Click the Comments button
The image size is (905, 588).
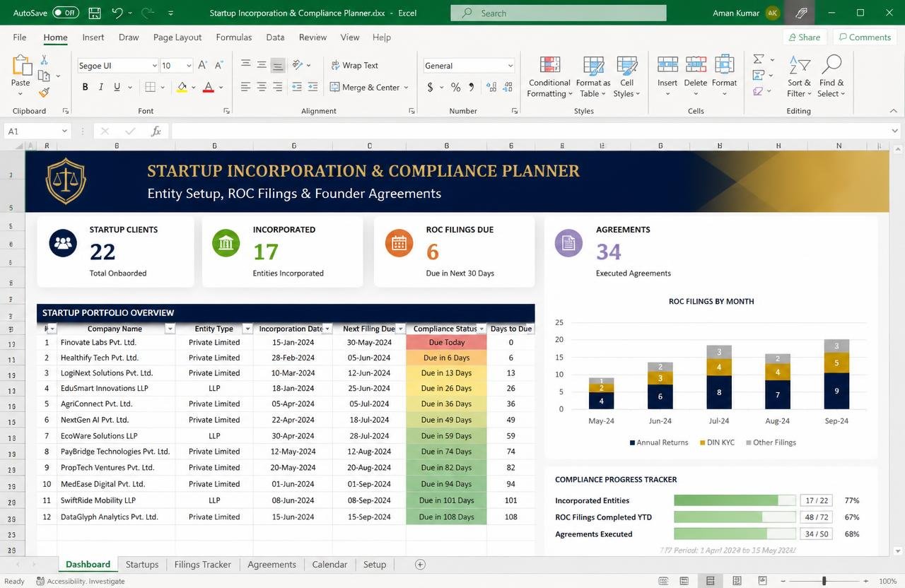[x=864, y=37]
